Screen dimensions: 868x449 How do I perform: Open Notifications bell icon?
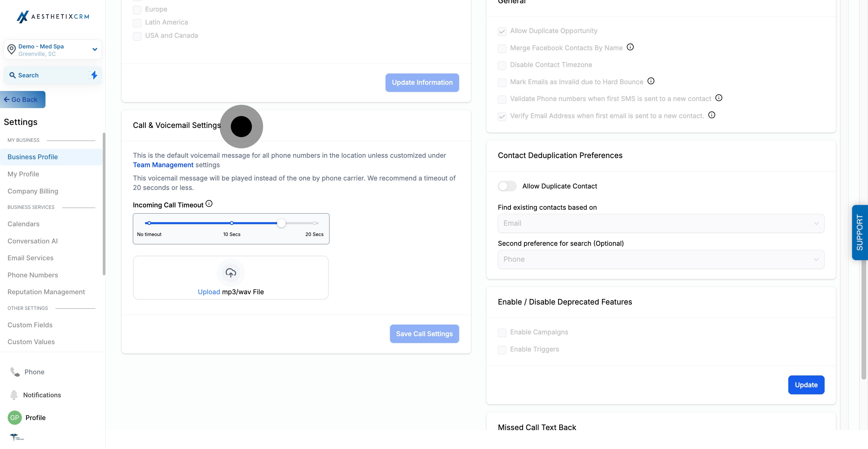pyautogui.click(x=14, y=395)
